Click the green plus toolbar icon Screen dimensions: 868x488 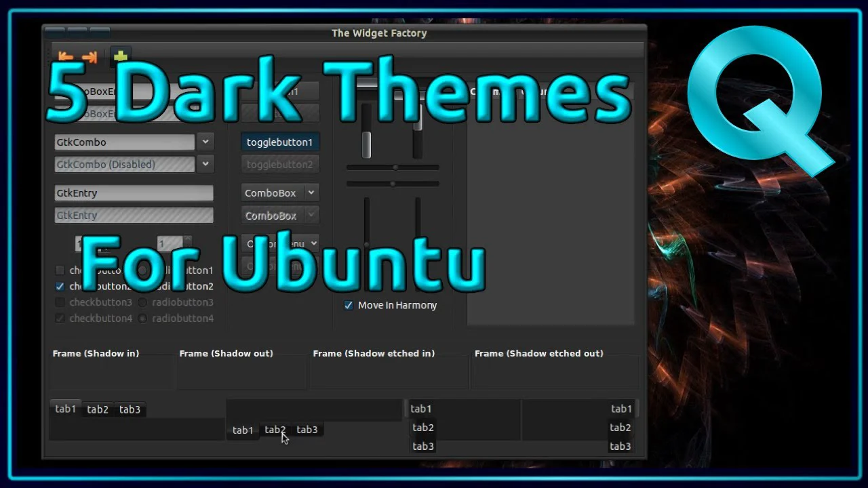[x=120, y=58]
